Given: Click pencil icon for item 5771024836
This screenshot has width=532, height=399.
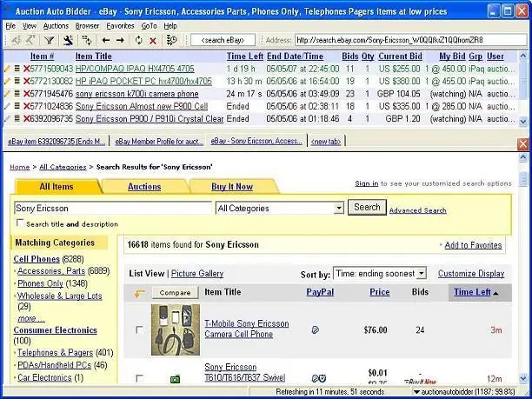Looking at the screenshot, I should coord(7,107).
